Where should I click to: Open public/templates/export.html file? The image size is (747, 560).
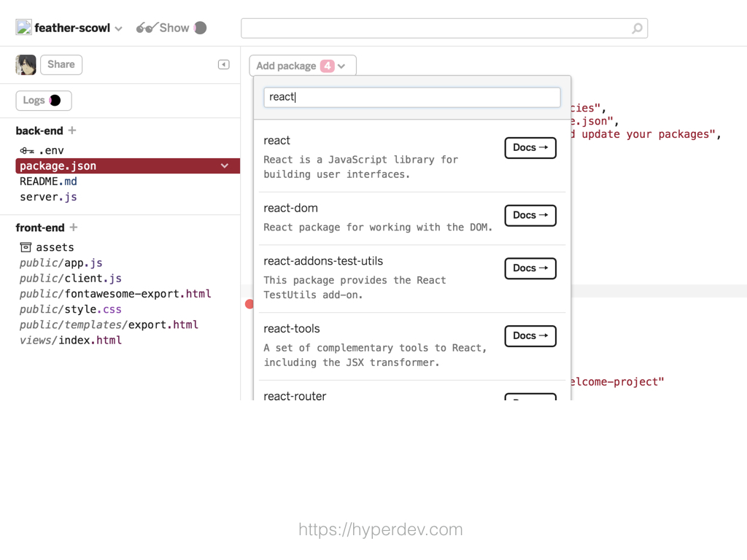109,324
